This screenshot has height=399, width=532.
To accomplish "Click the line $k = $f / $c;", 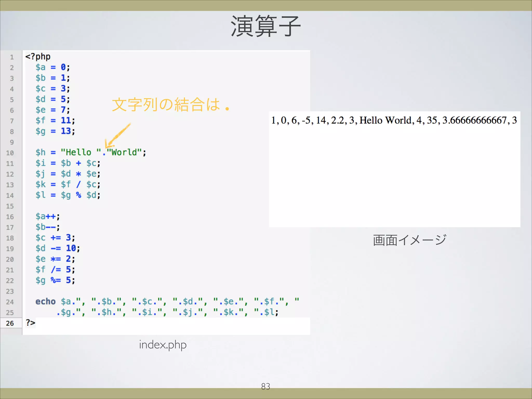I will (68, 184).
